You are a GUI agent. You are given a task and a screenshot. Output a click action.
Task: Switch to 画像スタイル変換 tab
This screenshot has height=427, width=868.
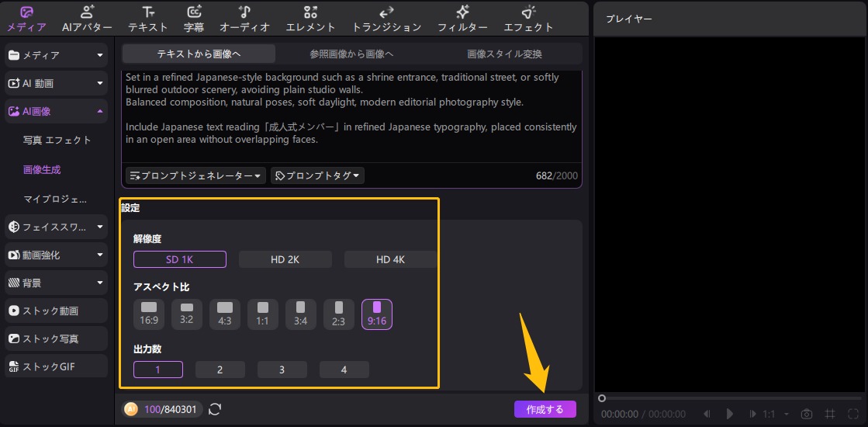(504, 54)
